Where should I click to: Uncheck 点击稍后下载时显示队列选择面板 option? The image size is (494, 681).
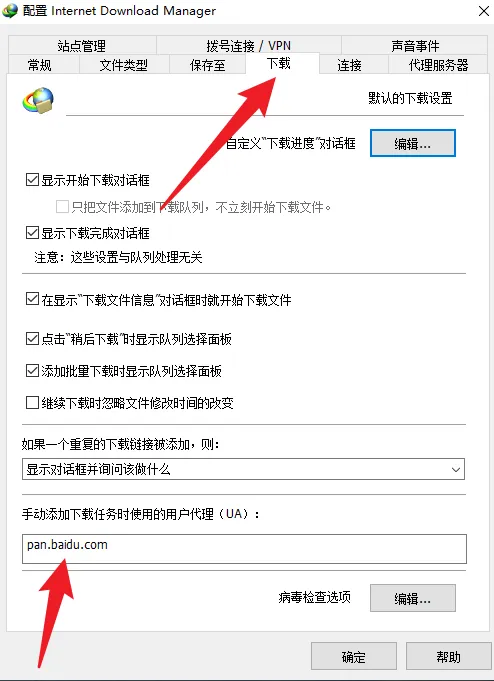coord(32,339)
